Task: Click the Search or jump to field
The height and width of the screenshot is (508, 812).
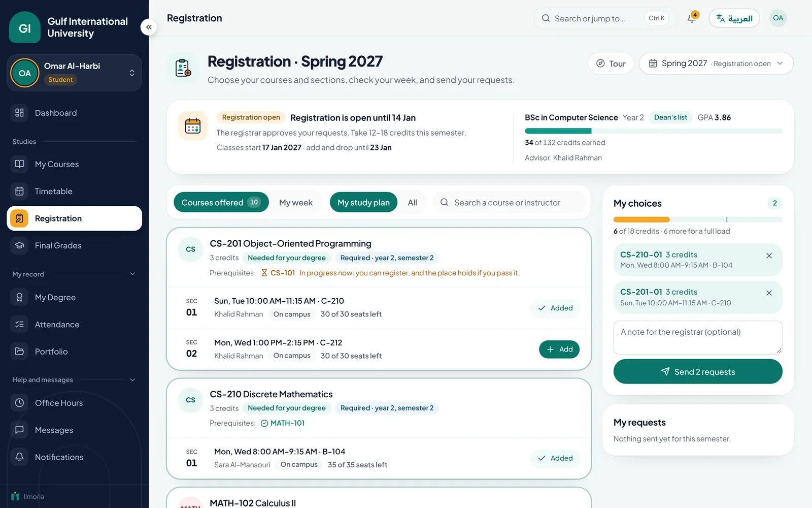Action: pos(604,18)
